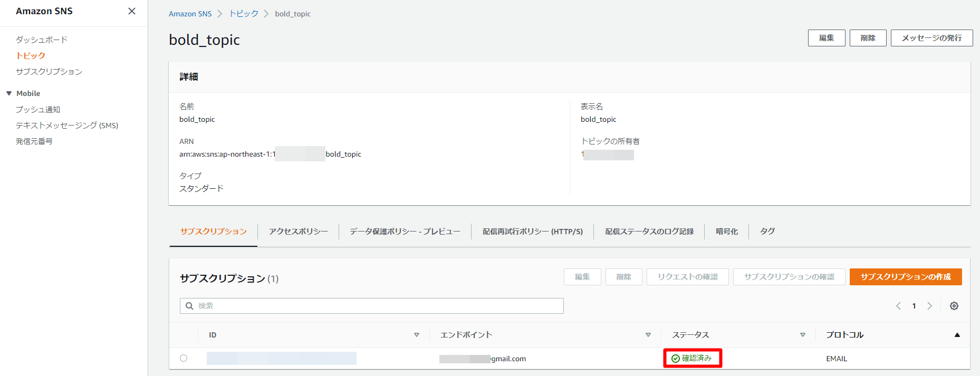980x376 pixels.
Task: Click the topic 編集 button at top
Action: pos(827,38)
